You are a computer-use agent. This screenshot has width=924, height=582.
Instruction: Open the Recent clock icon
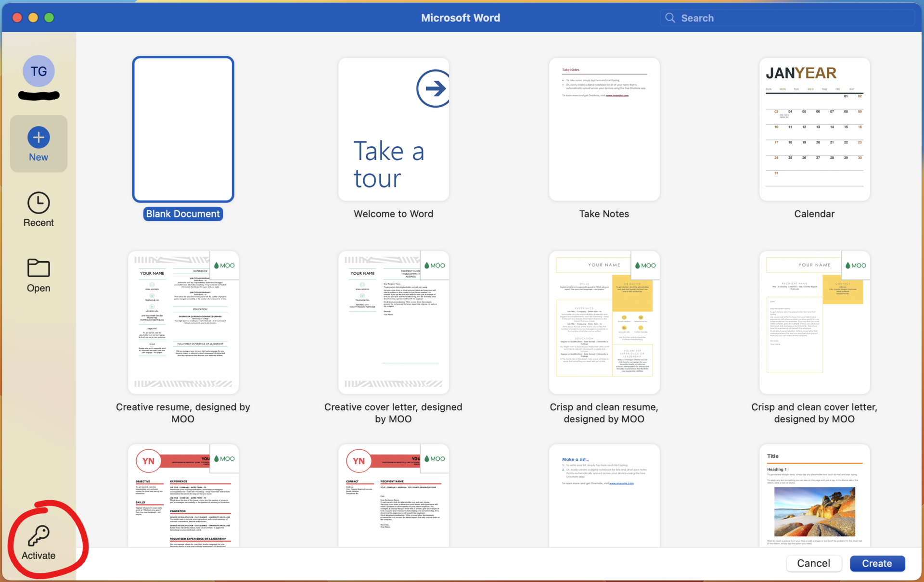(38, 203)
